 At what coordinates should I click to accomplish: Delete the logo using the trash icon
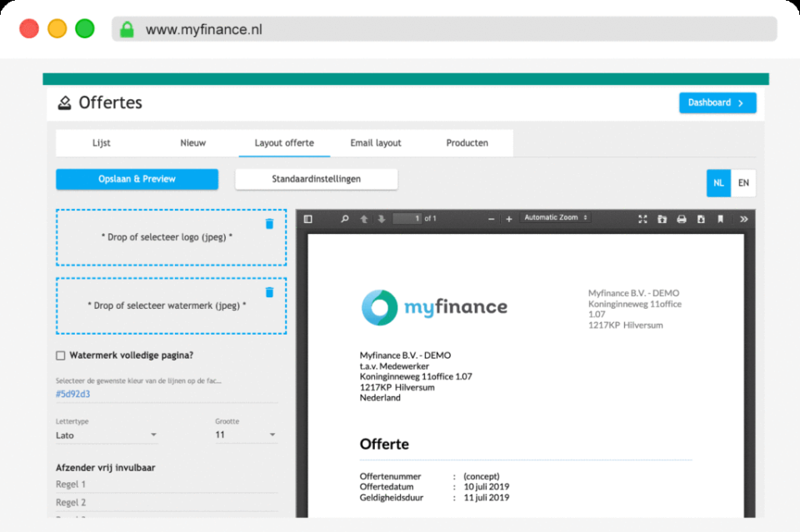click(269, 223)
